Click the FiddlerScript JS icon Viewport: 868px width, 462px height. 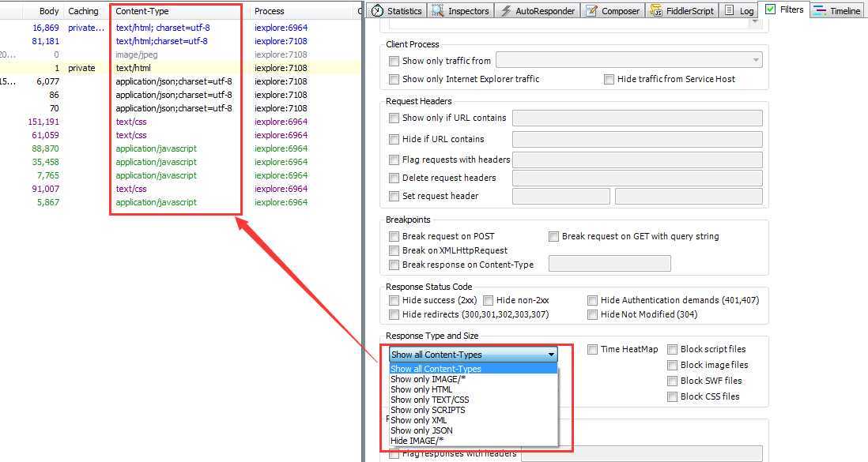click(x=656, y=11)
